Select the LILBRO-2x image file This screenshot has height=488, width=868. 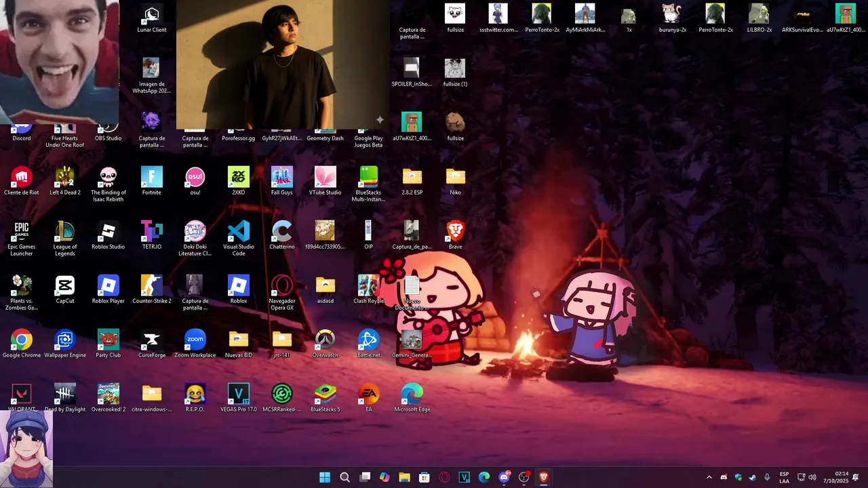[759, 19]
